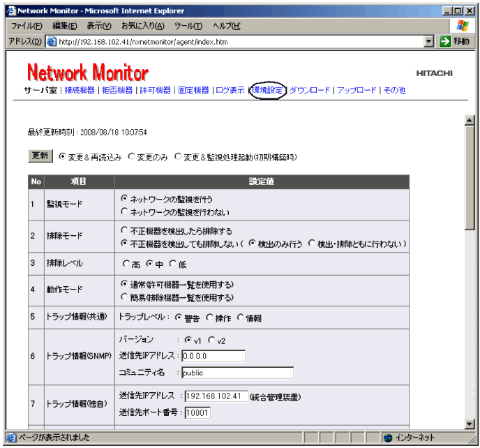Click the Windows flag logo
This screenshot has width=480, height=448.
tap(462, 26)
